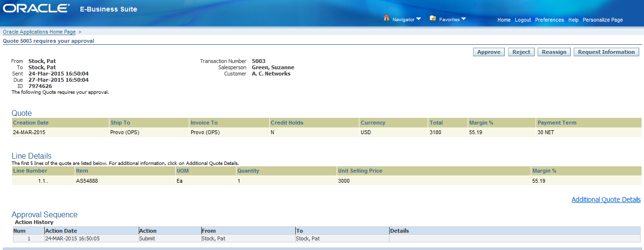The height and width of the screenshot is (250, 644).
Task: Click payment term 30 NET
Action: tap(546, 132)
